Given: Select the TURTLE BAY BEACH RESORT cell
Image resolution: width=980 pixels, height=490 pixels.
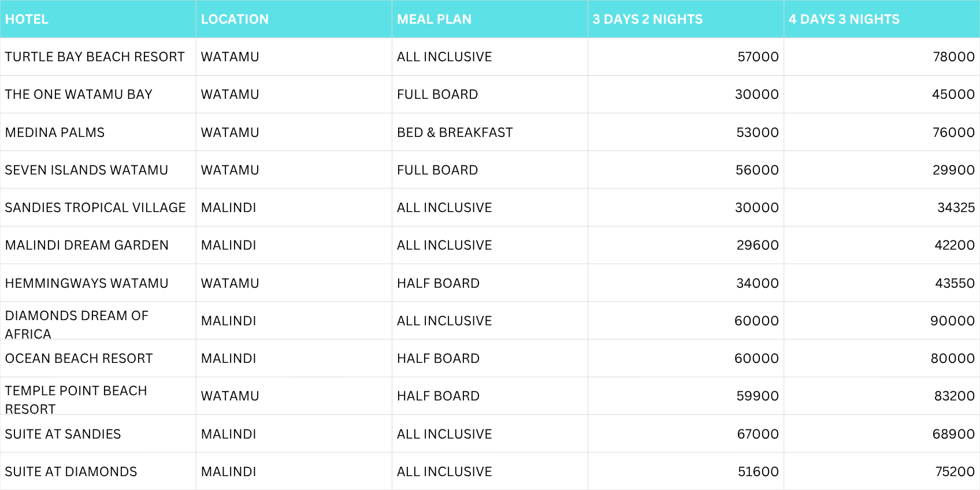Looking at the screenshot, I should 95,57.
